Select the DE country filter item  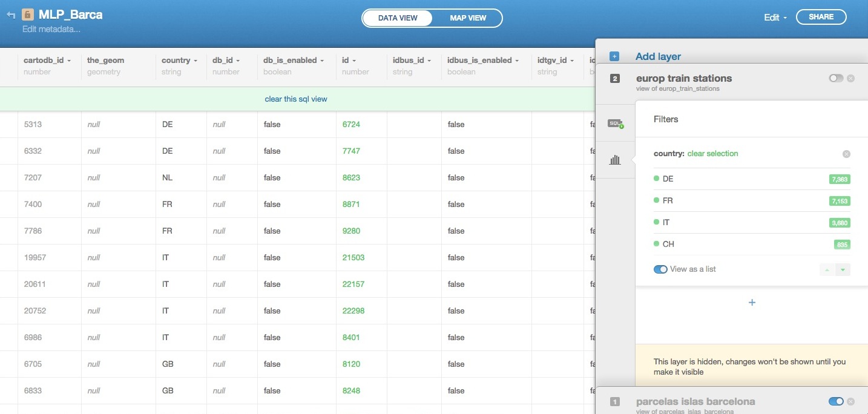(668, 179)
